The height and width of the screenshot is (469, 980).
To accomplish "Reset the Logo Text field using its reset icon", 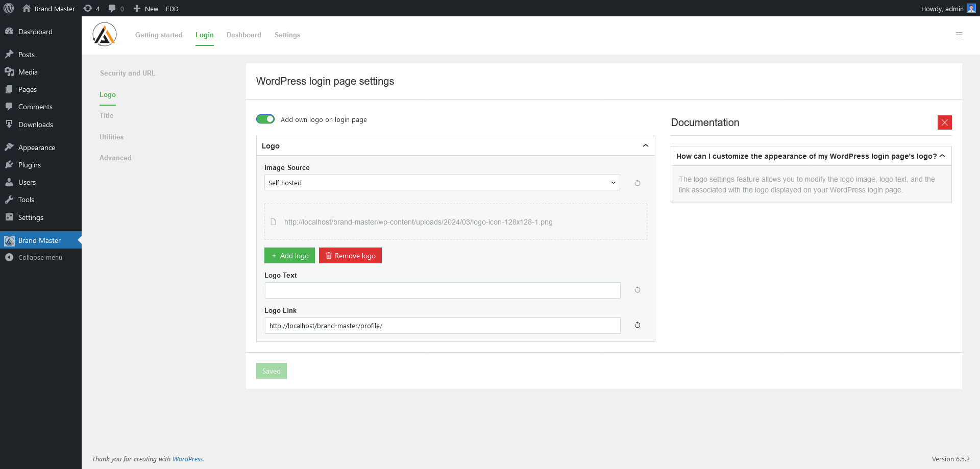I will pos(637,289).
